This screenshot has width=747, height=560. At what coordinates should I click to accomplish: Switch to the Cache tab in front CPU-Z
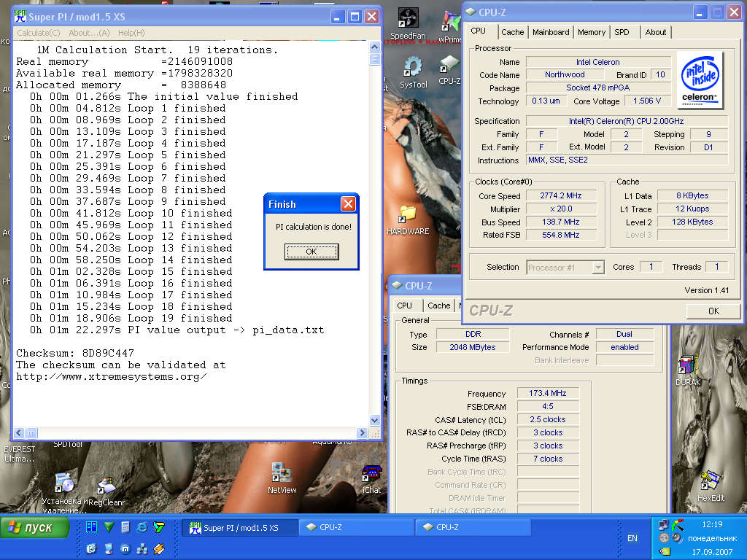click(513, 32)
